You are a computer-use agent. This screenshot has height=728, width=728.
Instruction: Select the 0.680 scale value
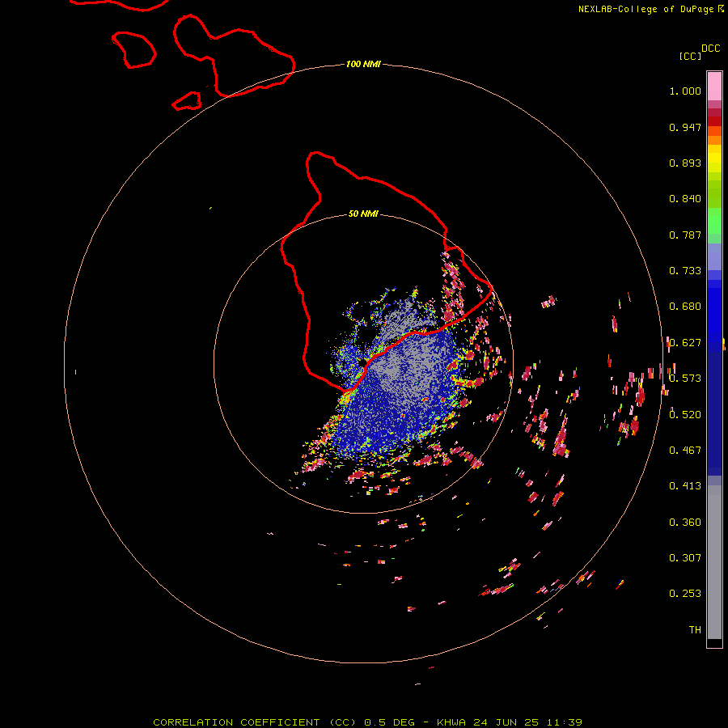coord(685,307)
